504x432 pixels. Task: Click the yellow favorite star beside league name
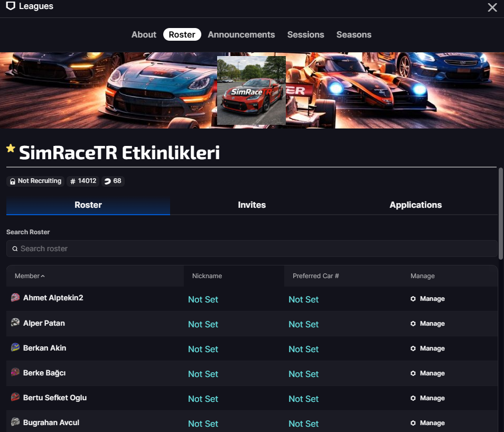coord(11,149)
